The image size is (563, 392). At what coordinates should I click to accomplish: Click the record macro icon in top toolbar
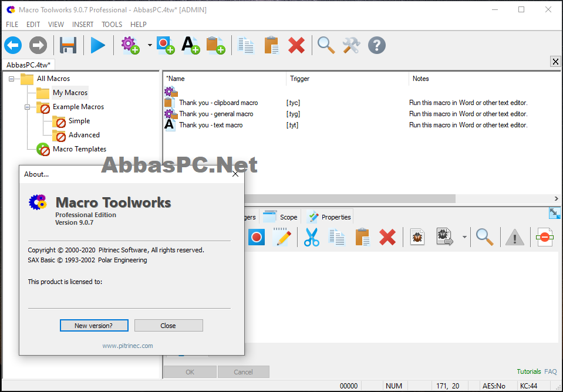[x=166, y=45]
